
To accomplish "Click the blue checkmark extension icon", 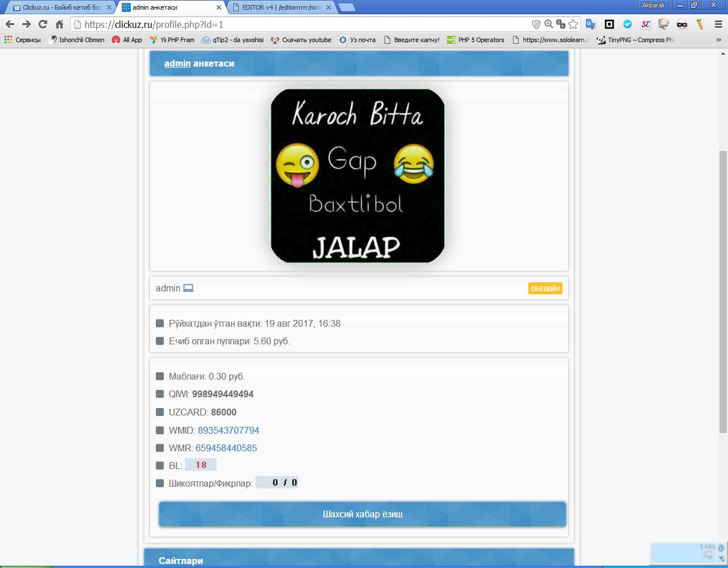I will click(627, 24).
